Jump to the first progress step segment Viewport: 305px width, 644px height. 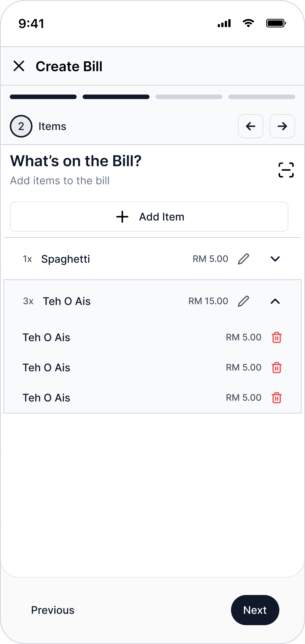point(43,97)
